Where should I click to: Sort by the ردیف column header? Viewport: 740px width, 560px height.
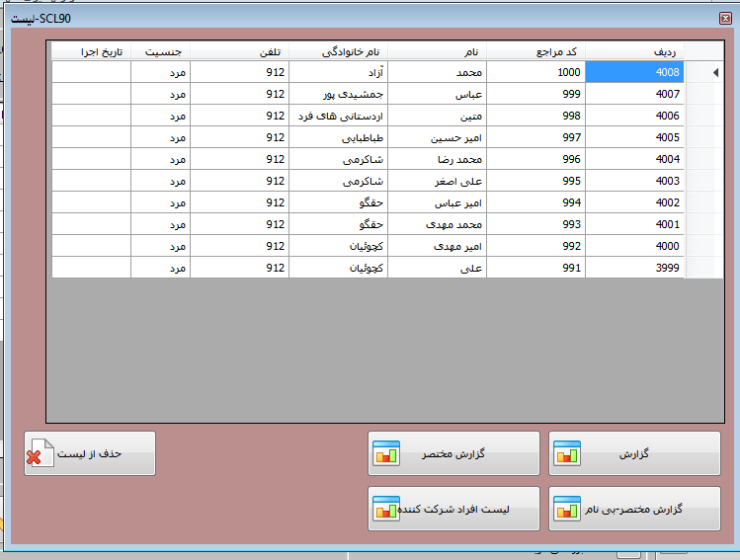coord(634,51)
